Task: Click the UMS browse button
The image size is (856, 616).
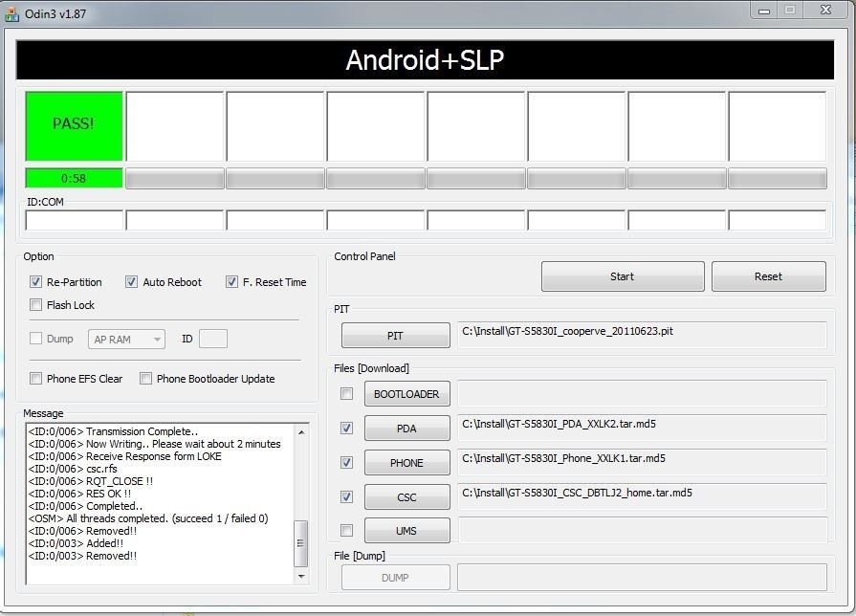Action: pos(407,530)
